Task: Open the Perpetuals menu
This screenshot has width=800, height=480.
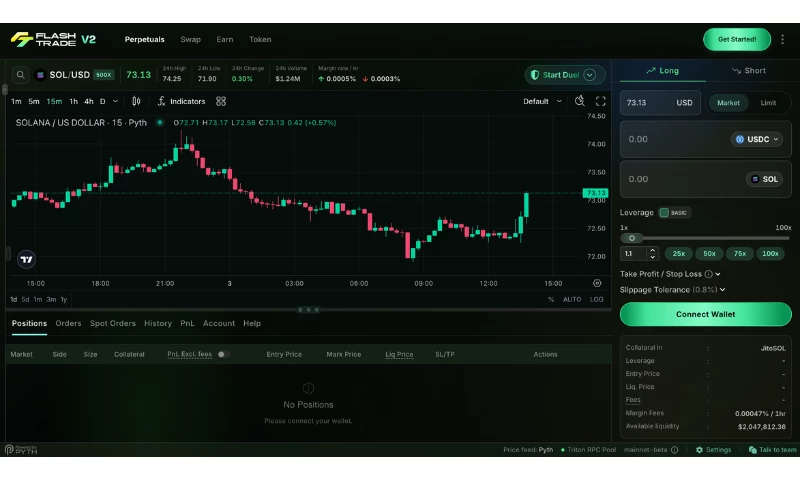Action: [x=144, y=39]
